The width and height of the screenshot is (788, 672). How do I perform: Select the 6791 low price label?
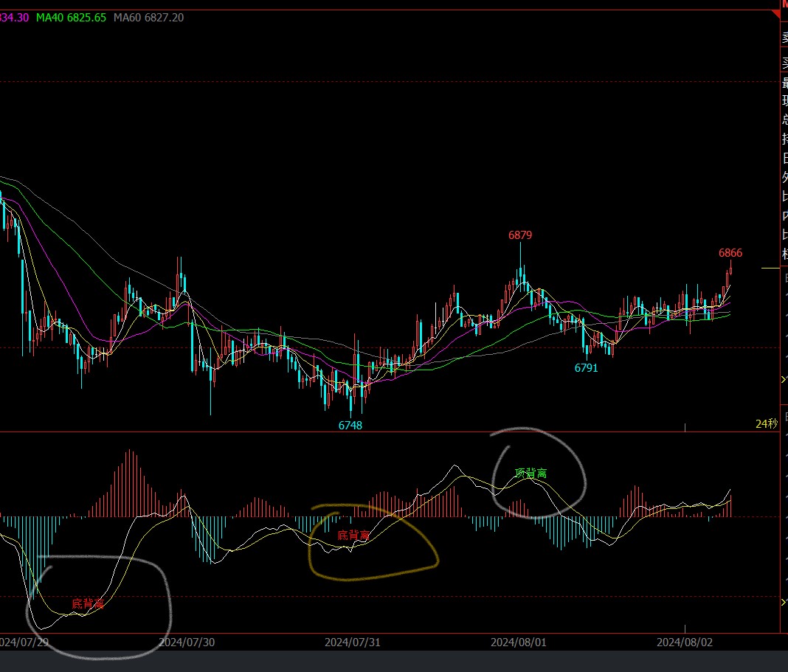tap(586, 368)
